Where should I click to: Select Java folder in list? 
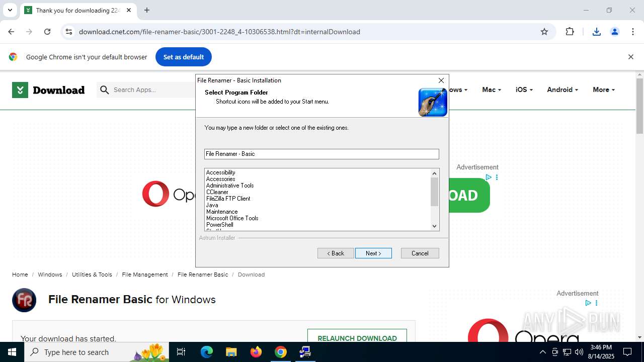click(212, 205)
